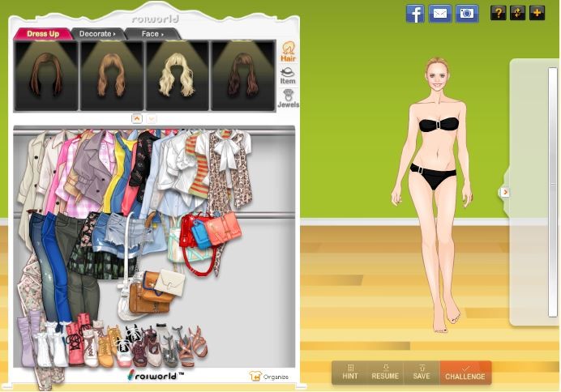The height and width of the screenshot is (392, 561).
Task: Open help with the question mark icon
Action: (x=498, y=13)
